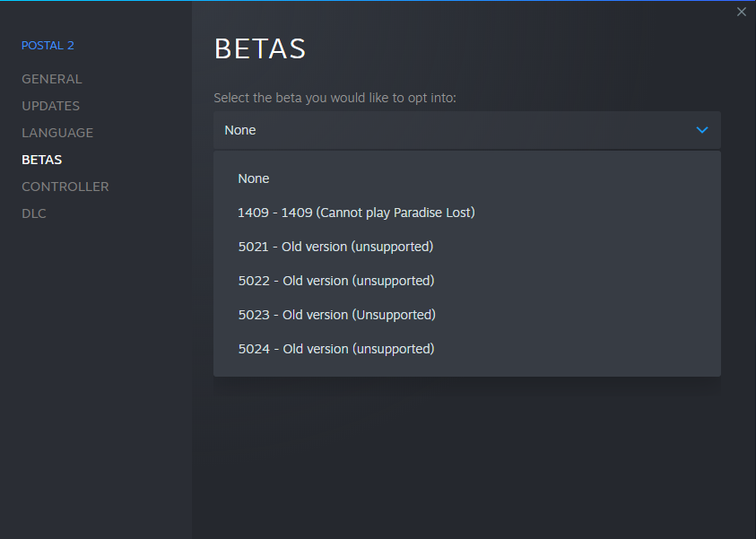This screenshot has width=756, height=539.
Task: Click the empty sidebar area below DLC
Action: pos(96,377)
